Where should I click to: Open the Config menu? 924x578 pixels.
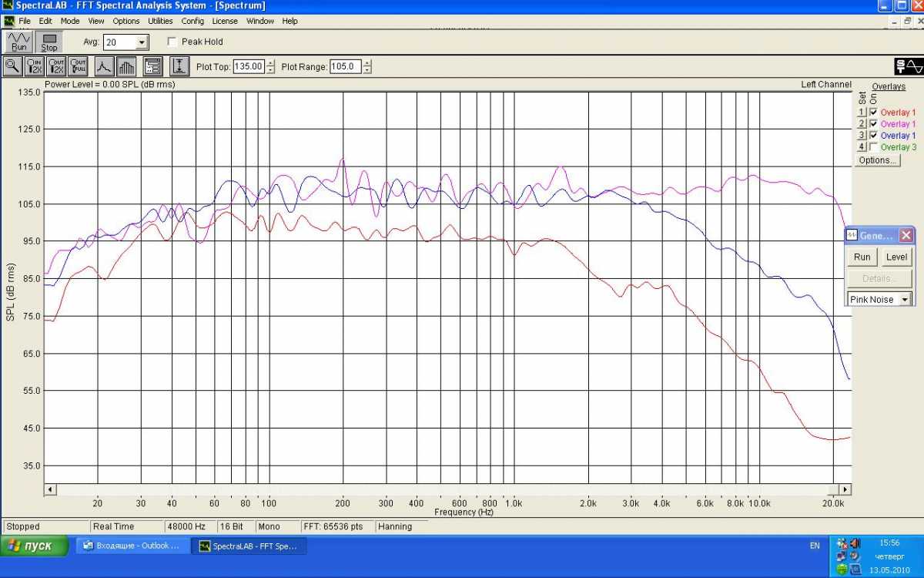(192, 21)
